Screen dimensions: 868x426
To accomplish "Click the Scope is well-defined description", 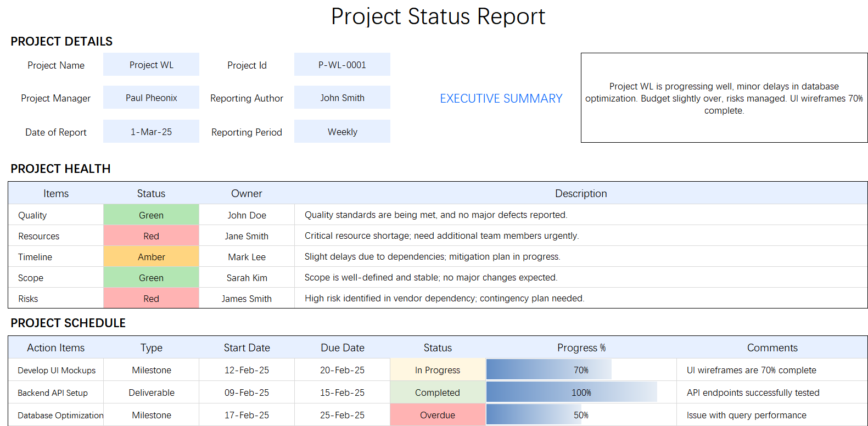I will [581, 277].
